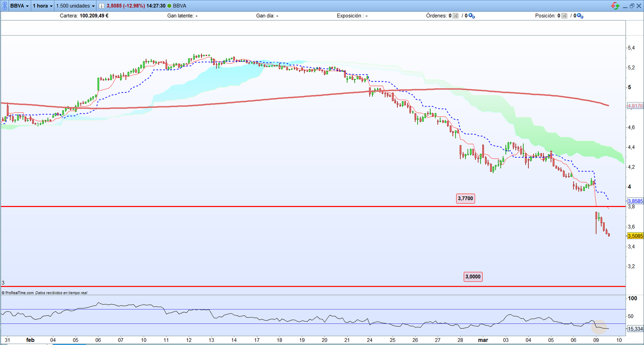Click the feb month label on time axis

coord(30,340)
